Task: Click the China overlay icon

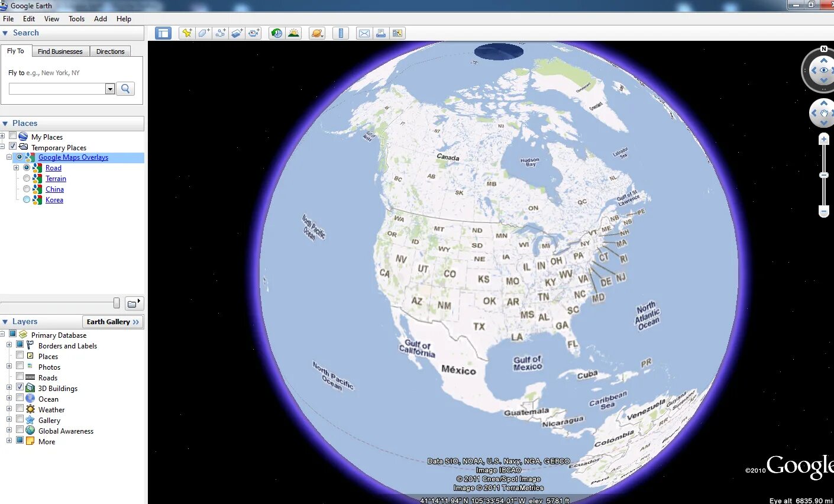Action: [x=37, y=189]
